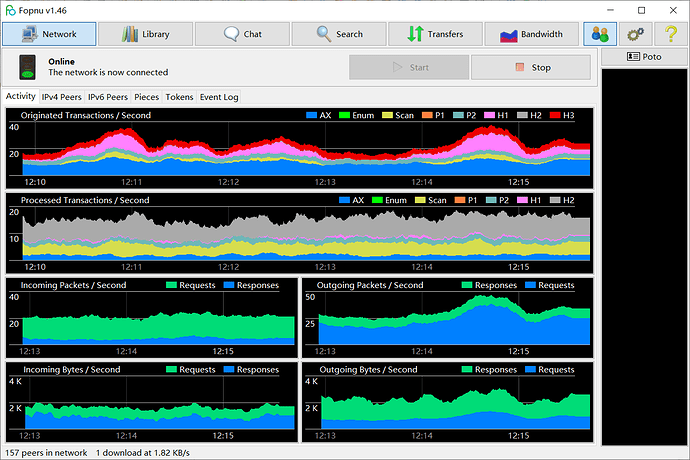Click '1 download at 1.82 KB/s' status
Image resolution: width=690 pixels, height=460 pixels.
pos(143,453)
